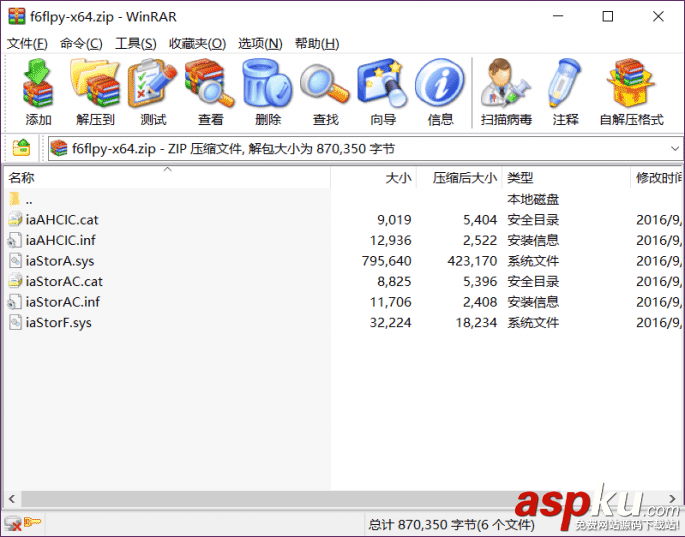The height and width of the screenshot is (537, 685).
Task: Open the 命令(C) menu
Action: [81, 43]
